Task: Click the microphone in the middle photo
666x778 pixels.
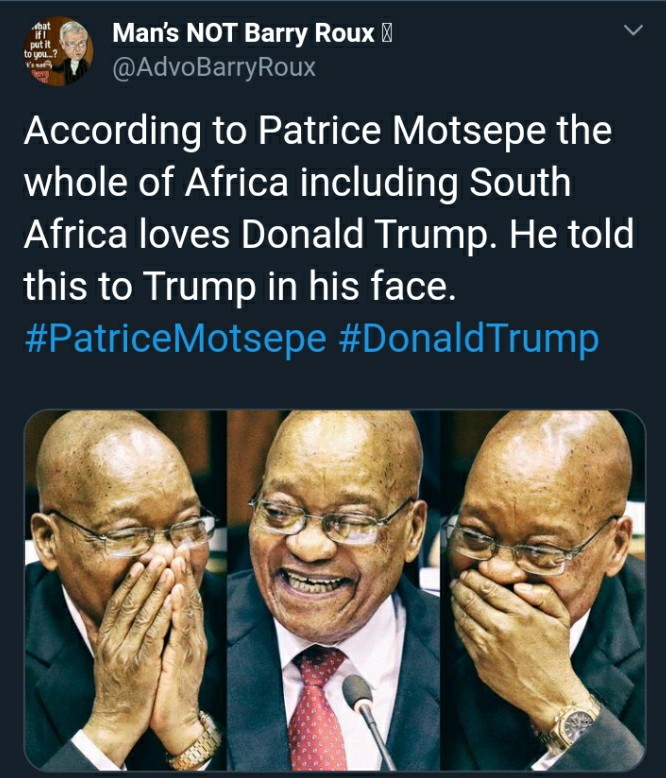Action: click(x=367, y=717)
